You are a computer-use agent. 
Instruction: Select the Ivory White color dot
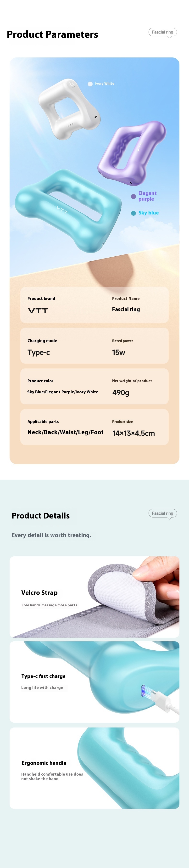coord(90,84)
